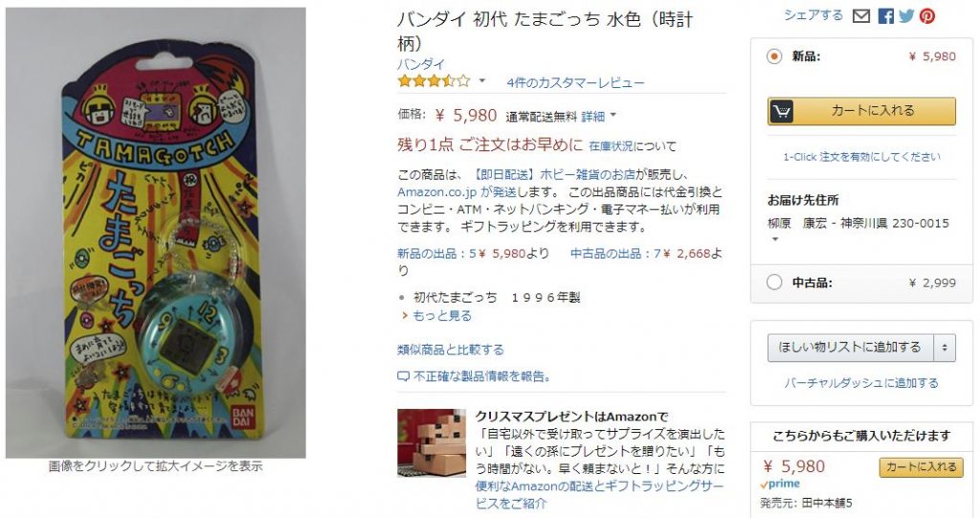Click ほしい物リストに追加する button
The height and width of the screenshot is (518, 980).
tap(851, 348)
